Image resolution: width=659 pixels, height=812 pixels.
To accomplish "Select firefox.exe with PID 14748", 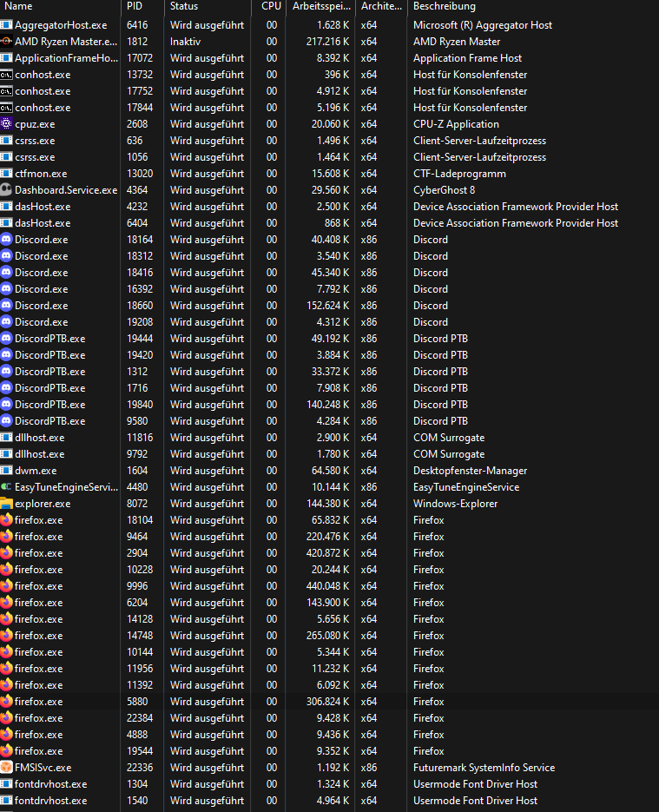I will 329,636.
